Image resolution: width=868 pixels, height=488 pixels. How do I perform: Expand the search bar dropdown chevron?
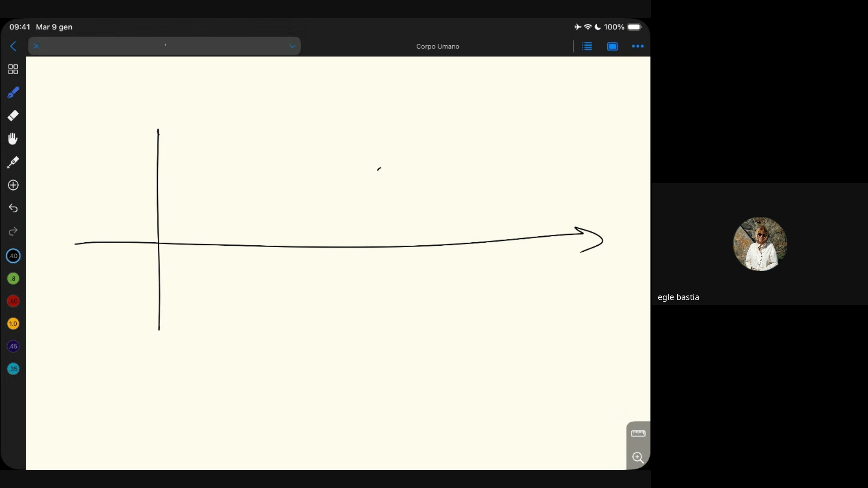pos(292,46)
